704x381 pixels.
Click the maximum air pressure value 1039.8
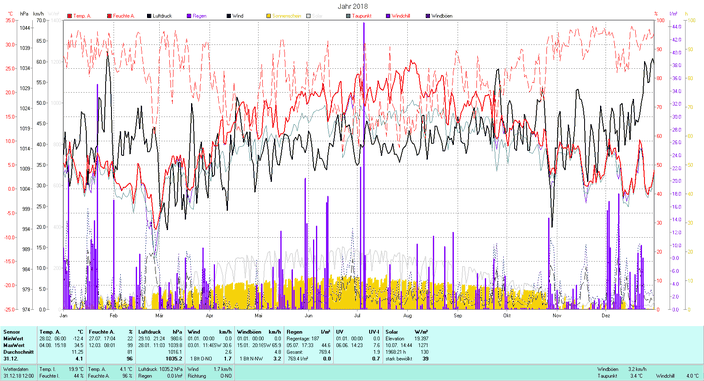coord(175,346)
